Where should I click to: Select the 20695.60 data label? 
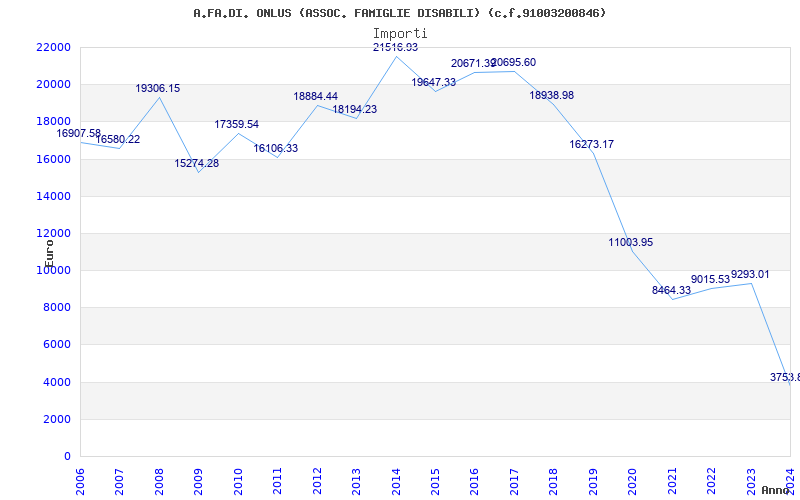point(514,63)
